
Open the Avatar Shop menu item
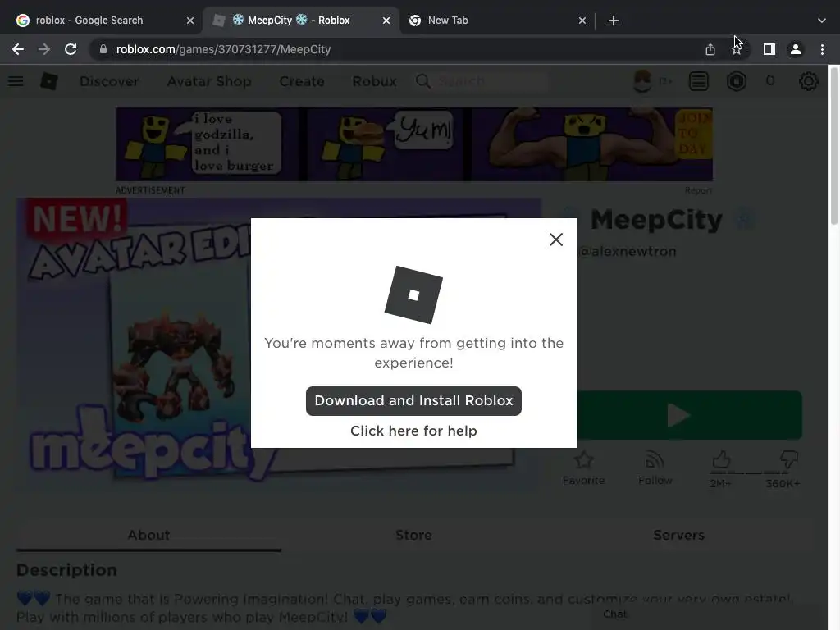point(209,81)
